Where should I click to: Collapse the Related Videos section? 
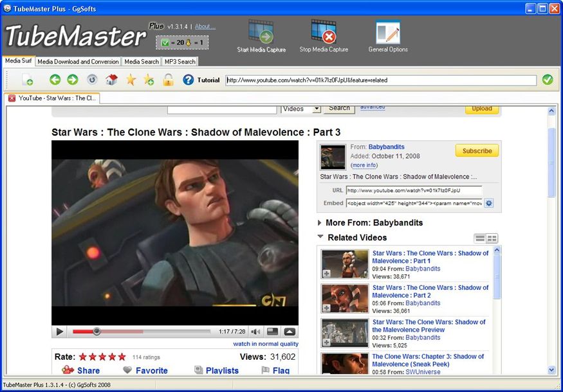pyautogui.click(x=320, y=236)
